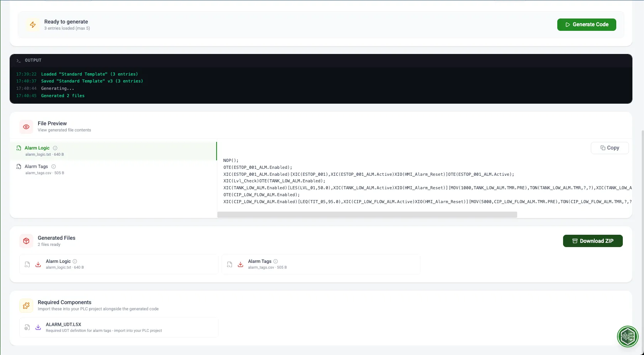Click the Generate Code button
Screen dimensions: 644x355
click(x=587, y=25)
